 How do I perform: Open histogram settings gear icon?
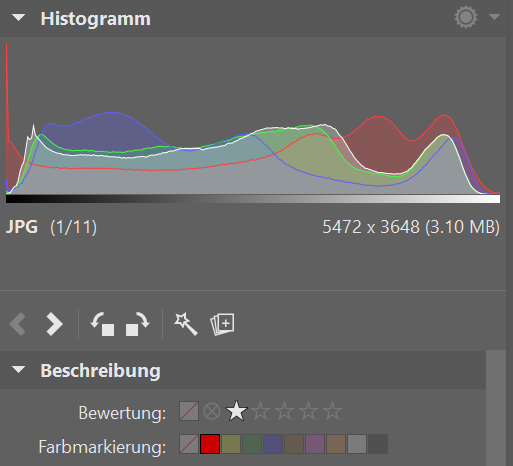(x=466, y=17)
